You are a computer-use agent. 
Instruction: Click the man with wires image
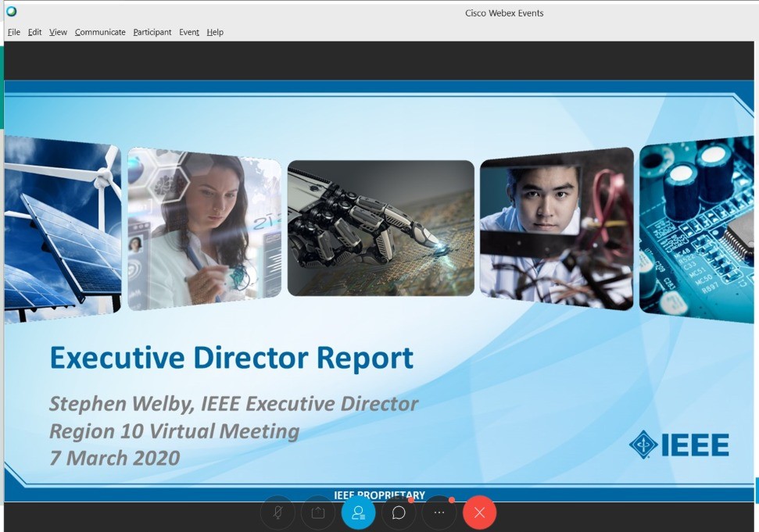pyautogui.click(x=557, y=229)
